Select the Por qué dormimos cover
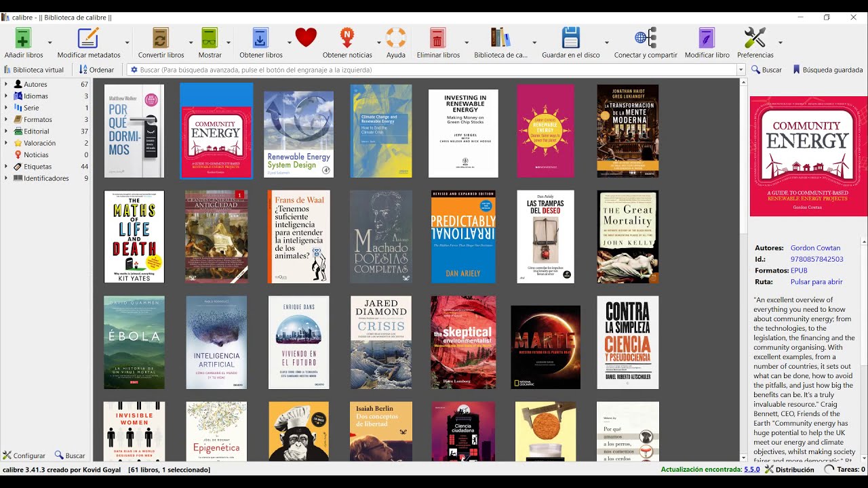Screen dimensions: 868x488 (x=134, y=131)
